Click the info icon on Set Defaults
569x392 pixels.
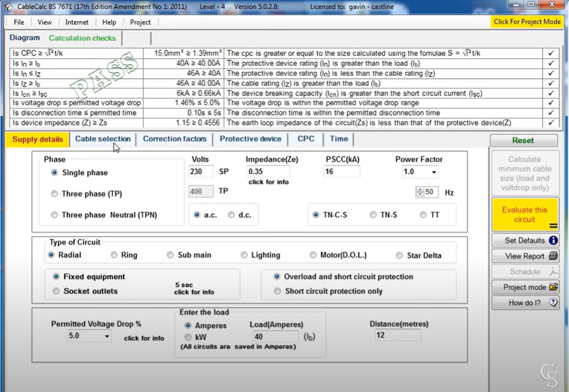pos(553,240)
